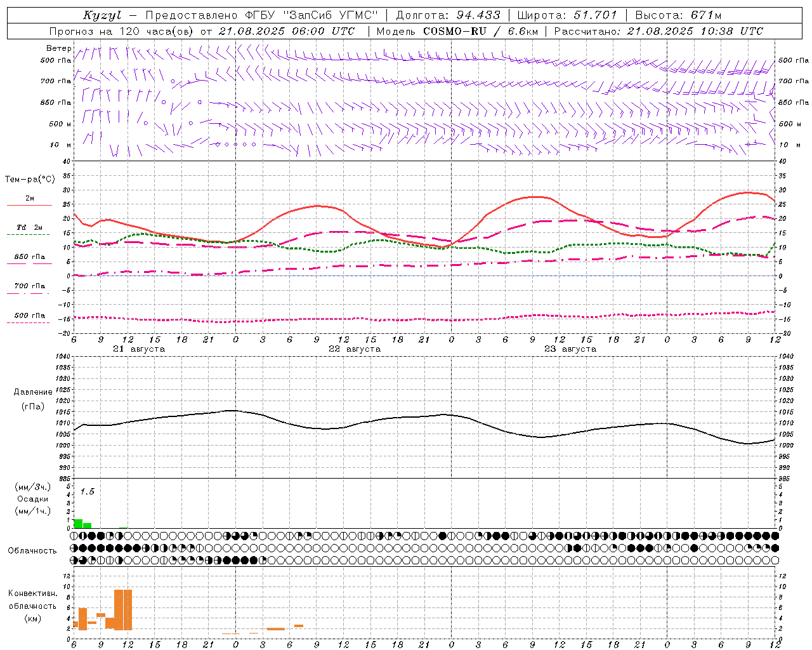Click the tallest green precipitation bar

click(x=78, y=524)
